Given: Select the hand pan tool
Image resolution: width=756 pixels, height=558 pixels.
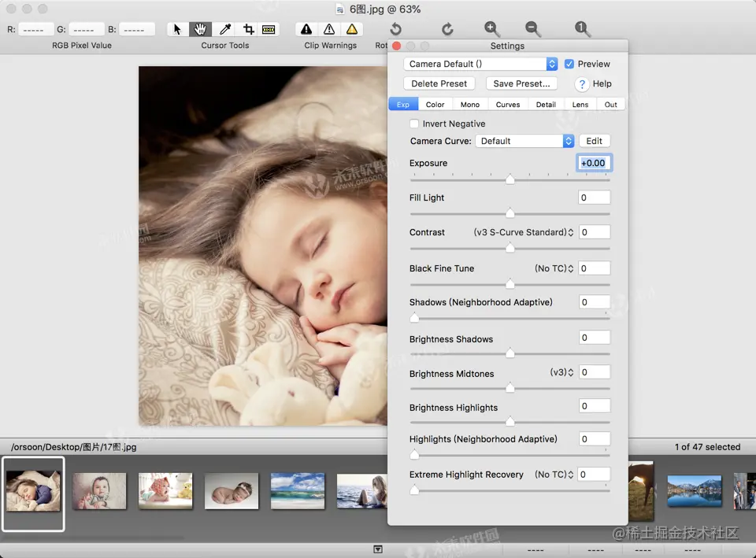Looking at the screenshot, I should [201, 29].
